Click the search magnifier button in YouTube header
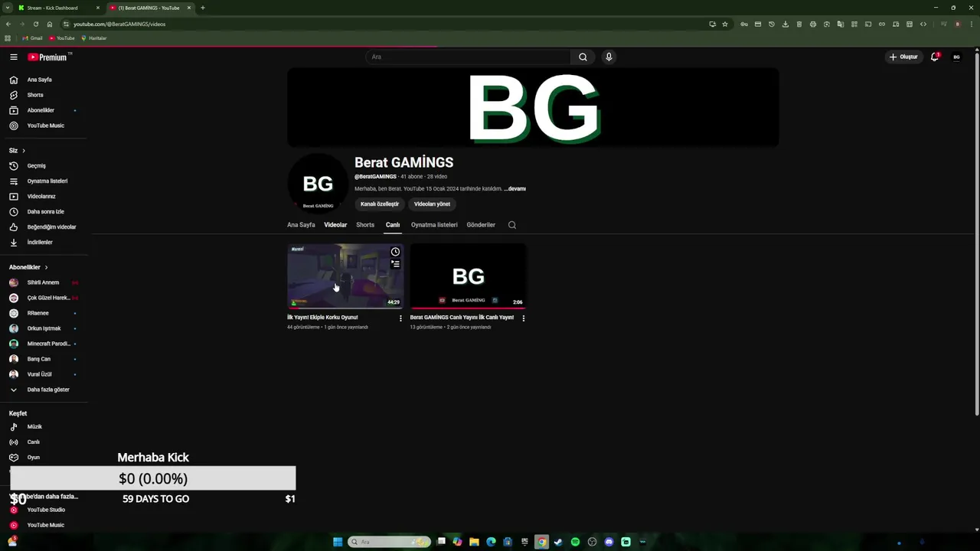This screenshot has width=980, height=551. (583, 57)
